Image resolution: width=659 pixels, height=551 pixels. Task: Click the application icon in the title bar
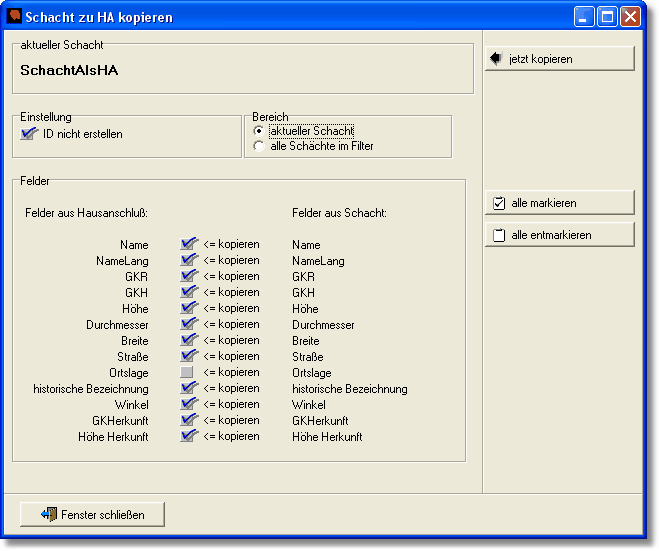click(15, 17)
